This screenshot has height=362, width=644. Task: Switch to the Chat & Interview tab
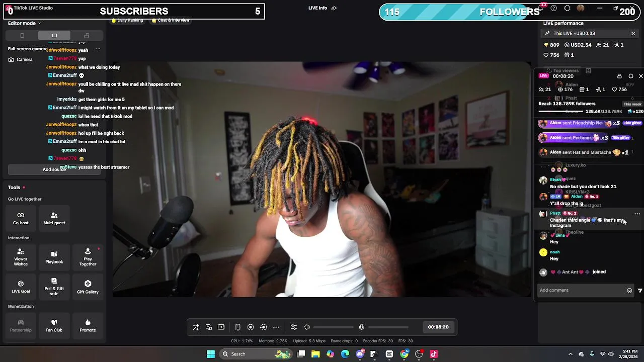[x=171, y=20]
